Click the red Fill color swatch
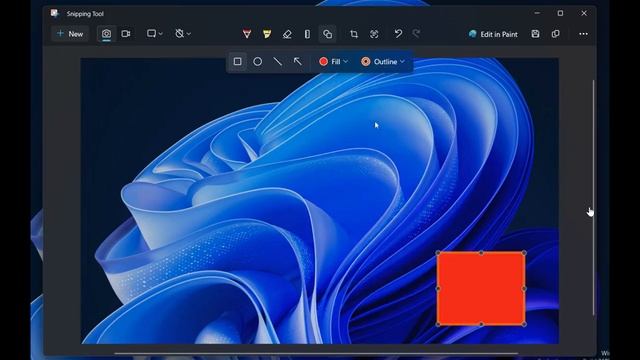 [324, 62]
